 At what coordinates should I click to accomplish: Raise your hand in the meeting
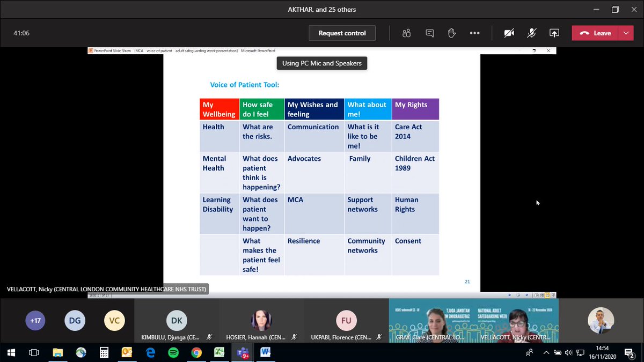(452, 33)
